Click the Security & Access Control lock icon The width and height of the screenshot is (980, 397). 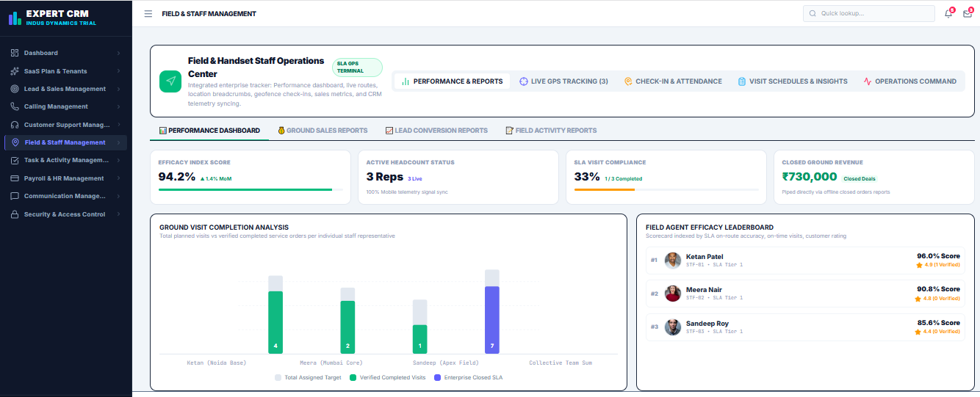click(x=15, y=214)
